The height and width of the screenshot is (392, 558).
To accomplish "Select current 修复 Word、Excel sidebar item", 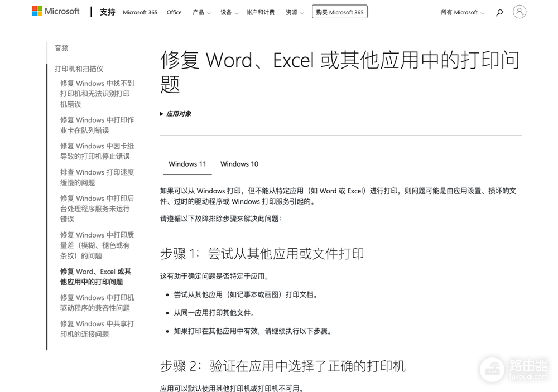I will click(95, 277).
